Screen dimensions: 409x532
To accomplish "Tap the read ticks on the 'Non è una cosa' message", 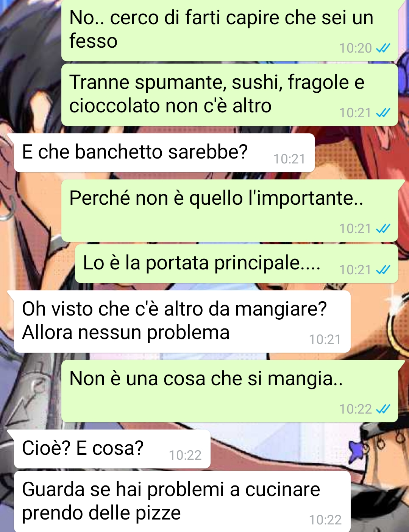I will pyautogui.click(x=383, y=409).
